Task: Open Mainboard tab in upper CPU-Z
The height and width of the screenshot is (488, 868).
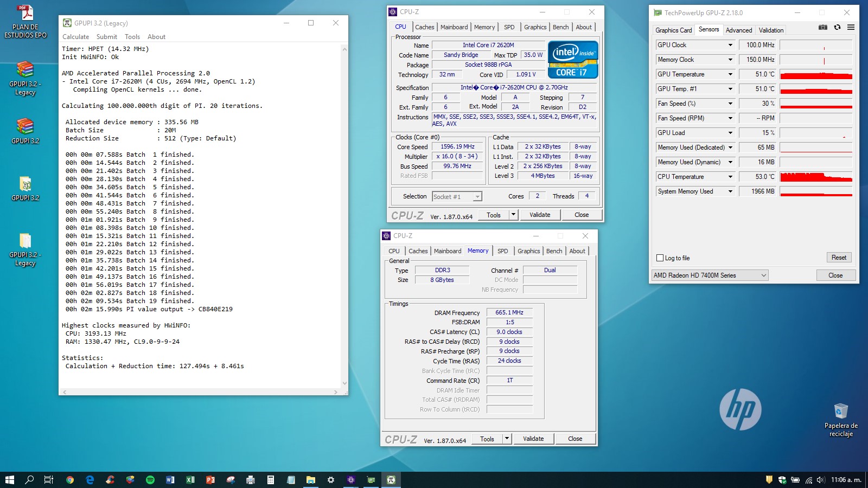Action: [x=454, y=27]
